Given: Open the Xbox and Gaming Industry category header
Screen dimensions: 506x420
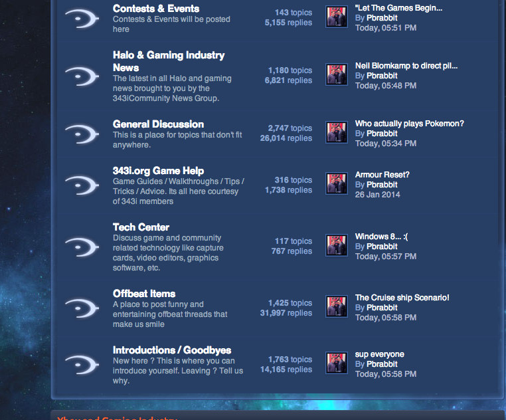Looking at the screenshot, I should tap(118, 417).
